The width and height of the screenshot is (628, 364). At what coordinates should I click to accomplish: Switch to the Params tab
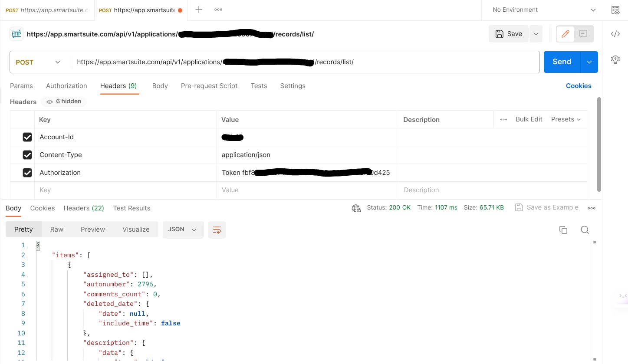(21, 86)
